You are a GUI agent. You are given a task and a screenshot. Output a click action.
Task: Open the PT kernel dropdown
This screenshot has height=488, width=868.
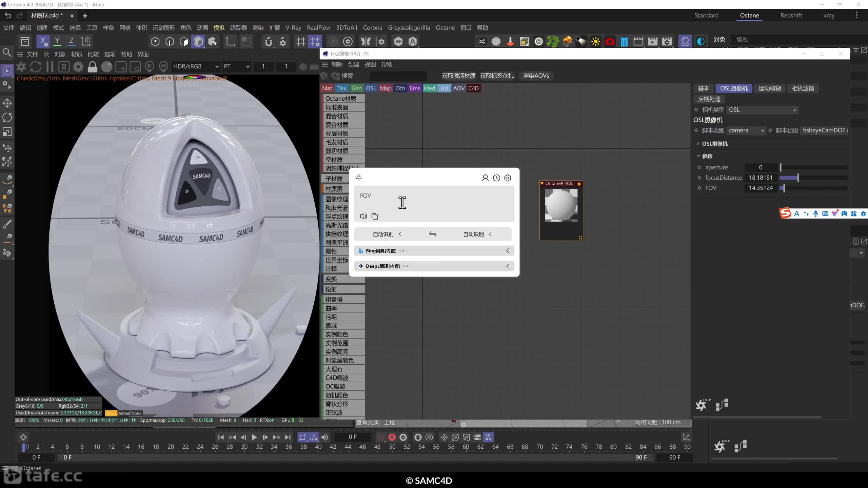(x=236, y=66)
